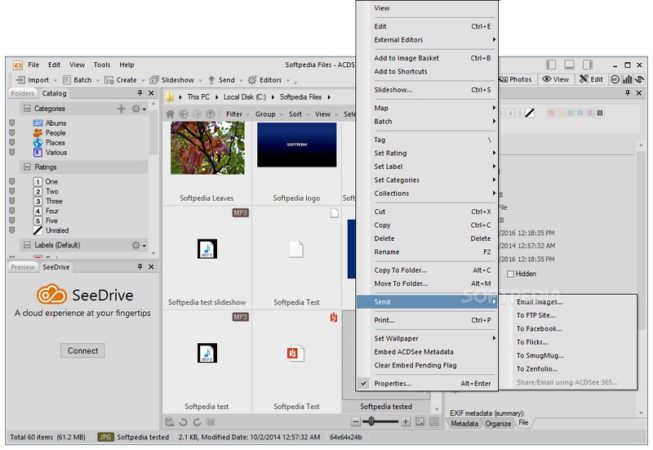Open Local Disk (C:) in breadcrumb
The width and height of the screenshot is (653, 450).
[244, 97]
